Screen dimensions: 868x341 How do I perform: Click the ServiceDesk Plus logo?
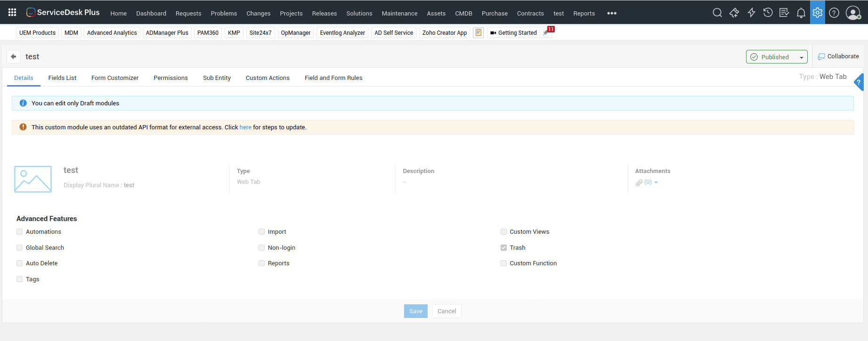click(63, 12)
